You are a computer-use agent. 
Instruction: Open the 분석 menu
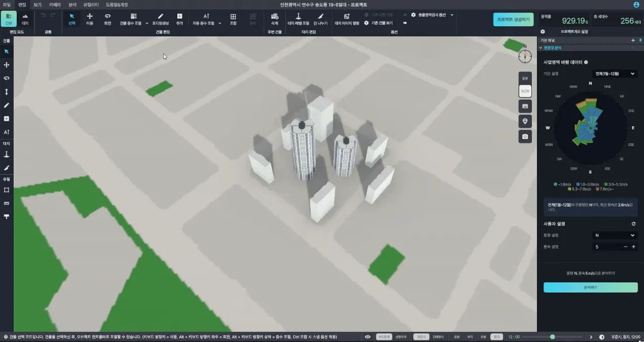point(73,4)
